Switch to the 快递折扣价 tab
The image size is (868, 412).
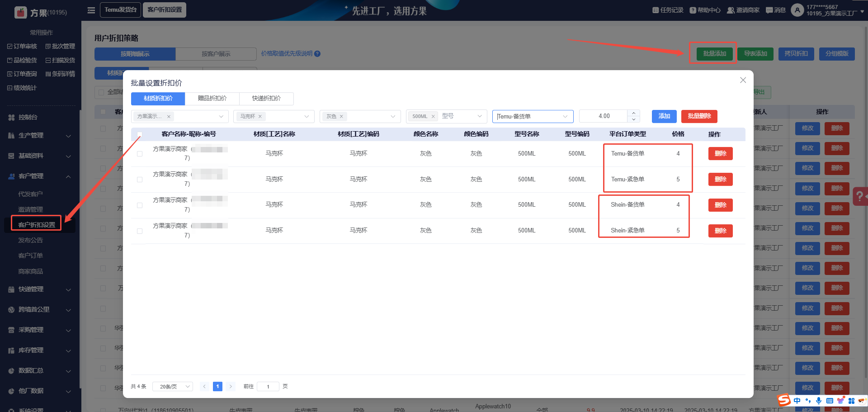tap(266, 99)
